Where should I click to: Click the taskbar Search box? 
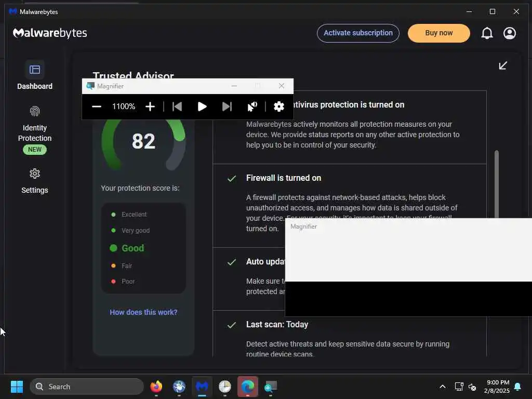87,387
